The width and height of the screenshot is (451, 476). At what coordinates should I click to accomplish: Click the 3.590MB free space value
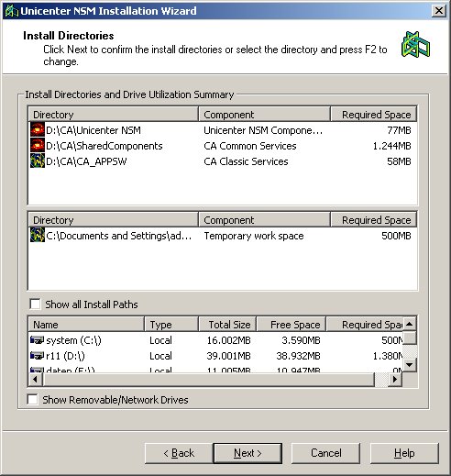click(301, 340)
